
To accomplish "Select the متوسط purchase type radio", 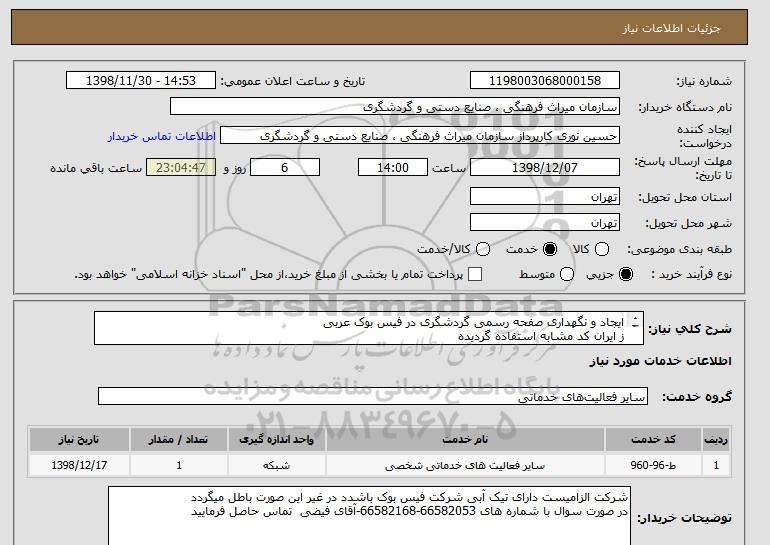I will click(x=567, y=274).
